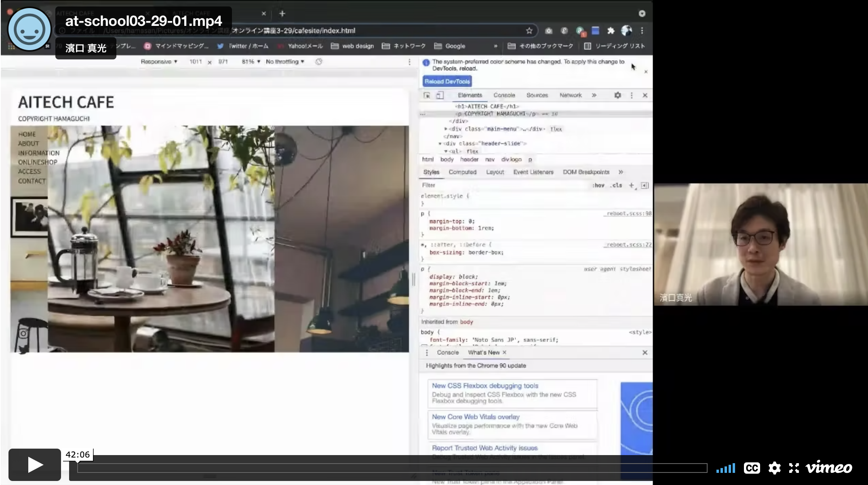This screenshot has height=485, width=868.
Task: Open new browser tab with plus
Action: pos(282,13)
